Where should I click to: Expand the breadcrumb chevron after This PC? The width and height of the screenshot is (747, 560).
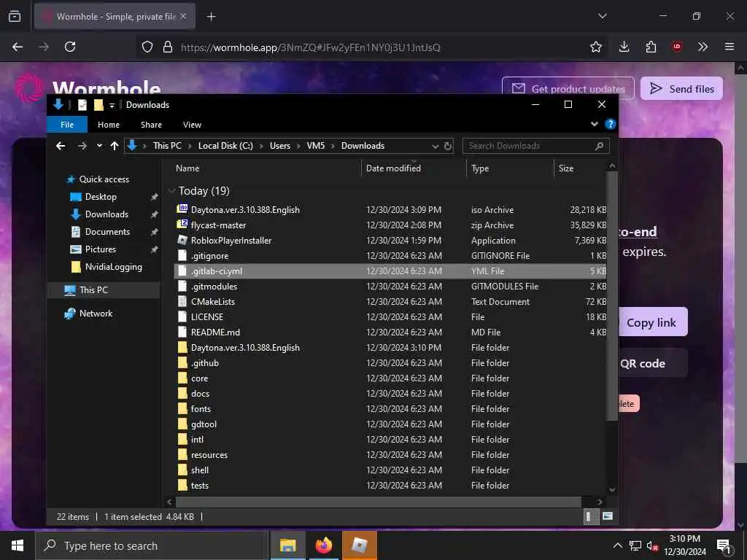click(190, 146)
